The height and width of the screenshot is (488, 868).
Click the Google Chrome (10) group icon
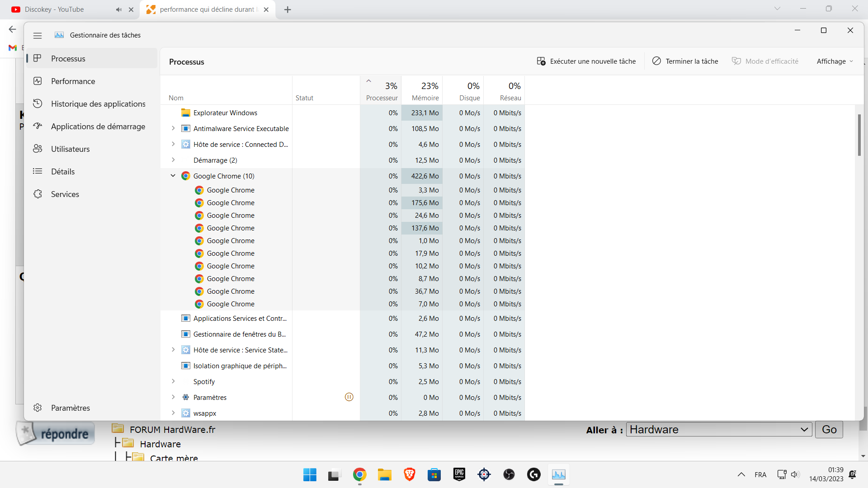[x=185, y=176]
